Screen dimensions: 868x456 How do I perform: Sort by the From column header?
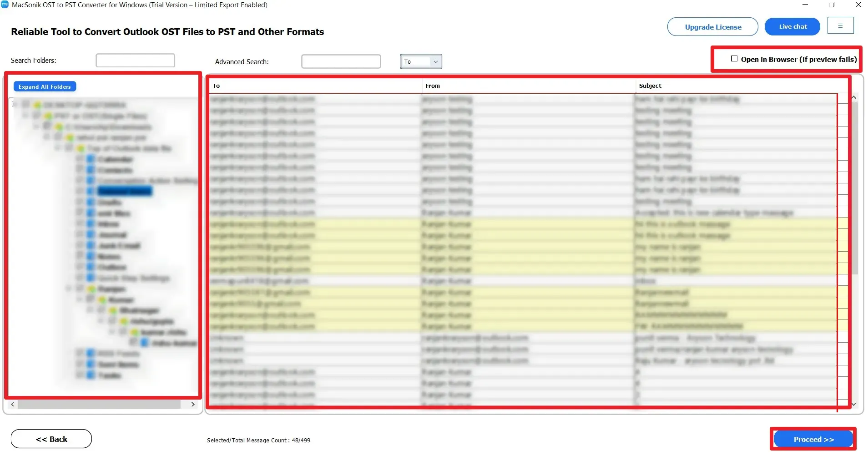pos(529,86)
